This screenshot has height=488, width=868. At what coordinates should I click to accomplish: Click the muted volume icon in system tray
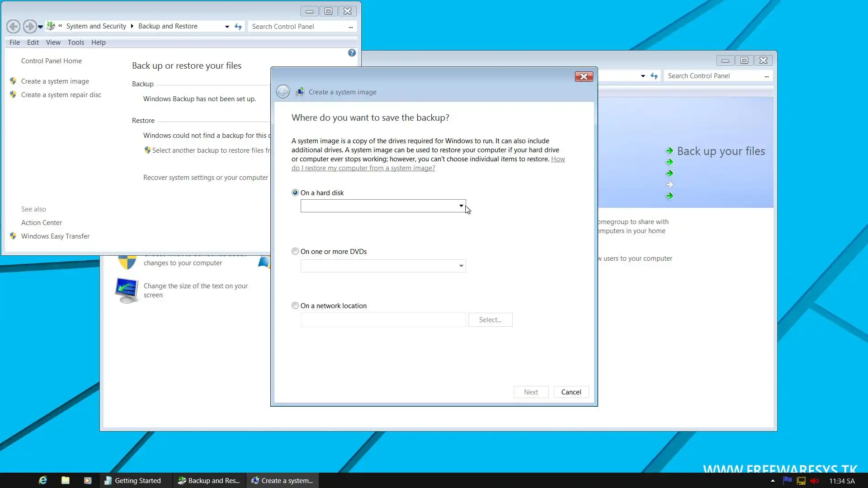(815, 480)
